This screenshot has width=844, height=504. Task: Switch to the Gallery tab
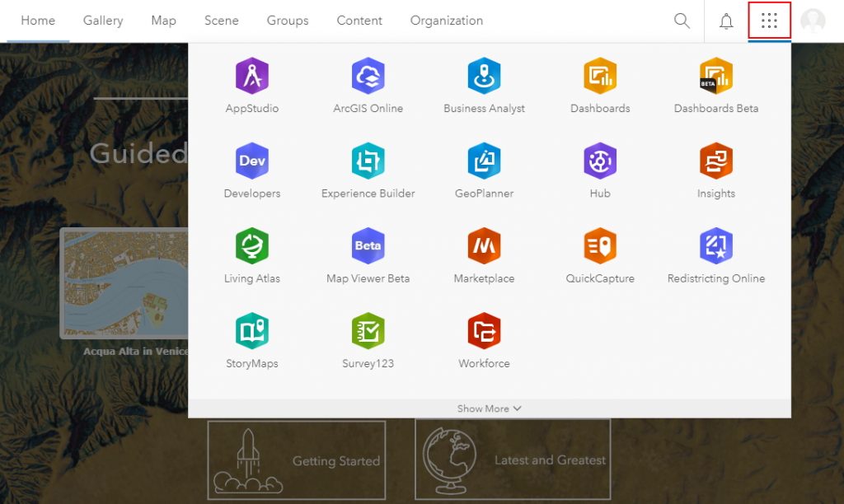click(x=103, y=21)
